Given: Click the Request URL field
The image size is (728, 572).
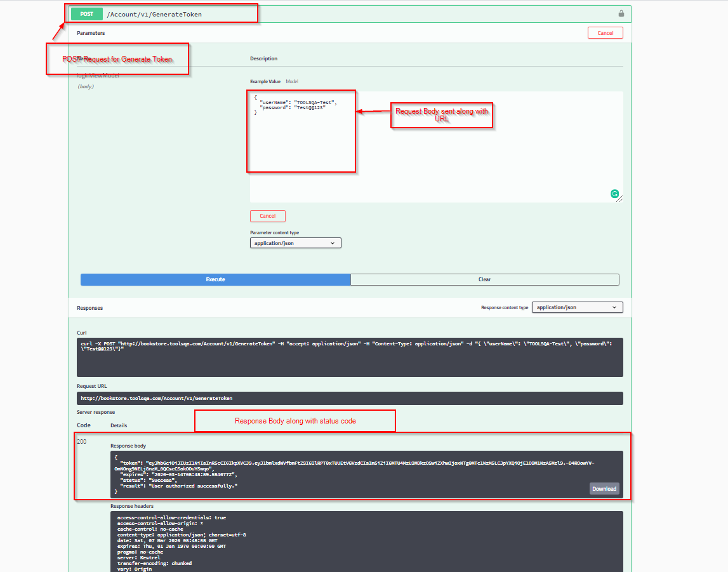Looking at the screenshot, I should tap(349, 398).
